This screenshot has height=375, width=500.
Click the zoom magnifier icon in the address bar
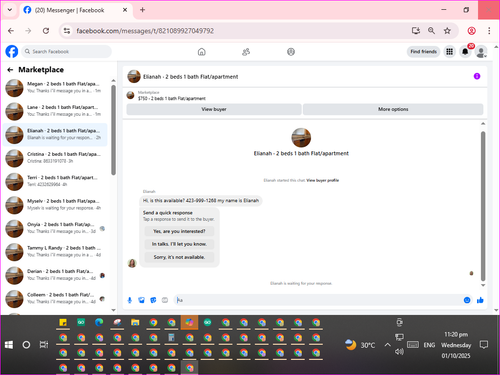[431, 31]
